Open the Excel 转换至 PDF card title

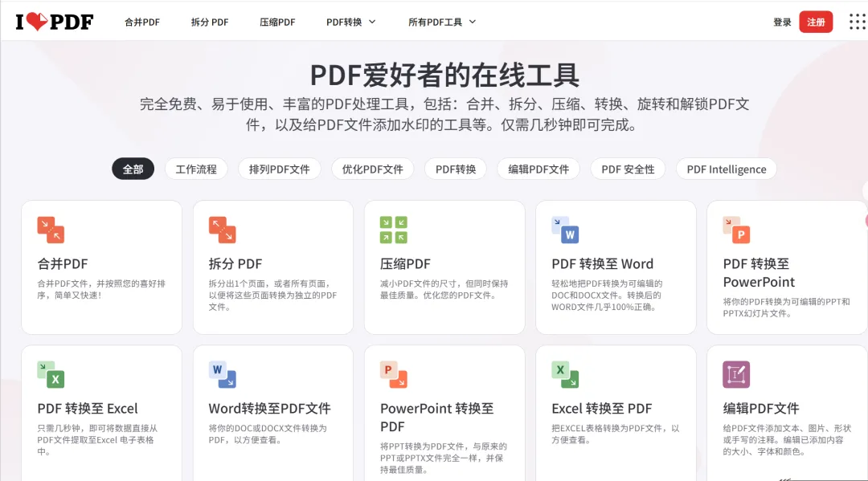tap(602, 409)
